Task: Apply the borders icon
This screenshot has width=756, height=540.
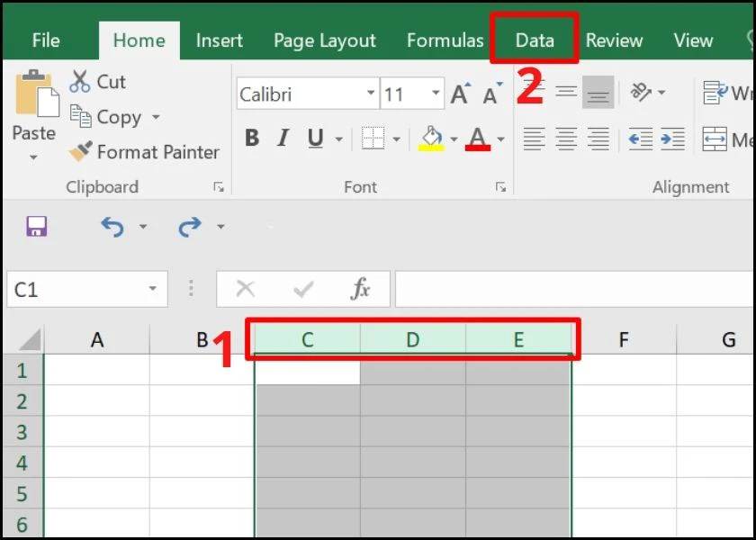Action: 373,139
